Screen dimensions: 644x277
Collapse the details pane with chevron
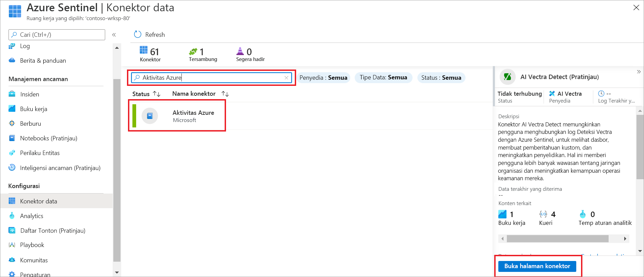pyautogui.click(x=639, y=72)
